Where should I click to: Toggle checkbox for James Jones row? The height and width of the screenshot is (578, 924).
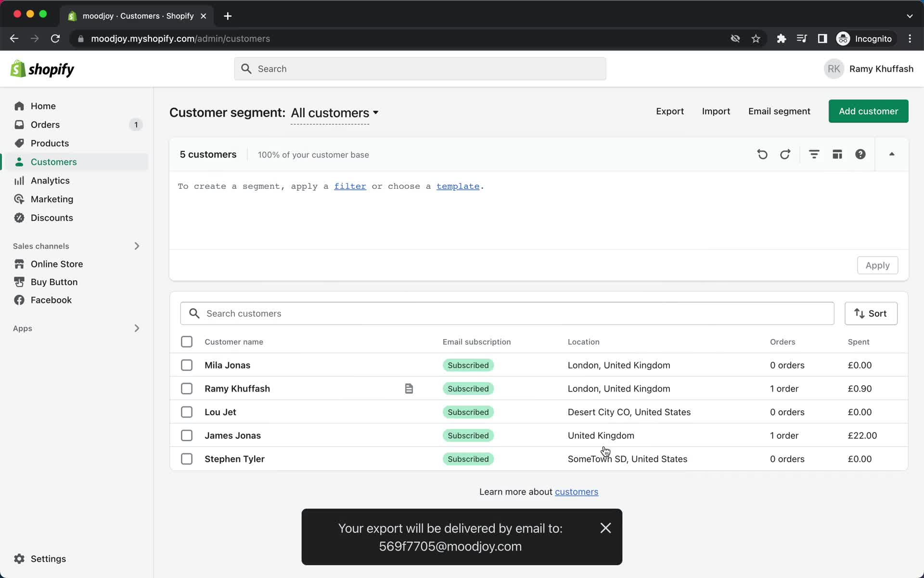pos(186,435)
